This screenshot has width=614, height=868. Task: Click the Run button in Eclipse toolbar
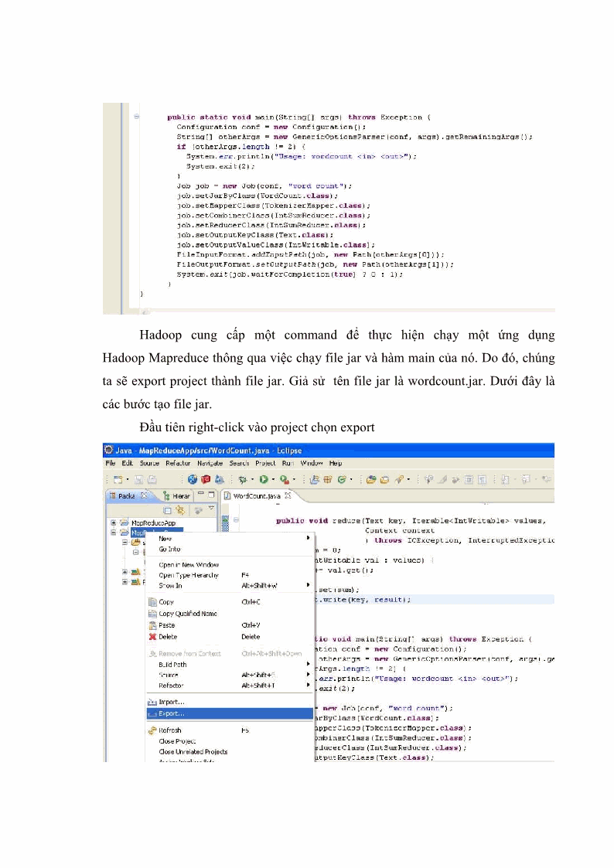click(x=264, y=479)
